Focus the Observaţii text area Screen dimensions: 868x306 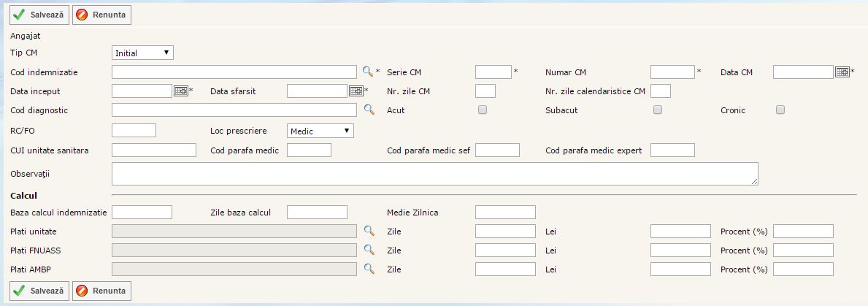point(435,174)
